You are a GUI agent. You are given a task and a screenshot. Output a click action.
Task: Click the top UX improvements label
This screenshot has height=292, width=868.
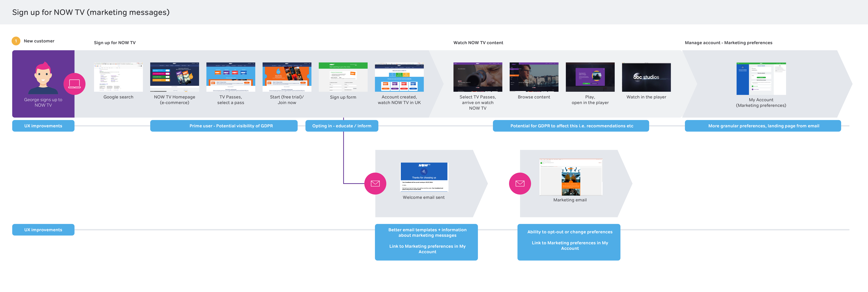43,126
